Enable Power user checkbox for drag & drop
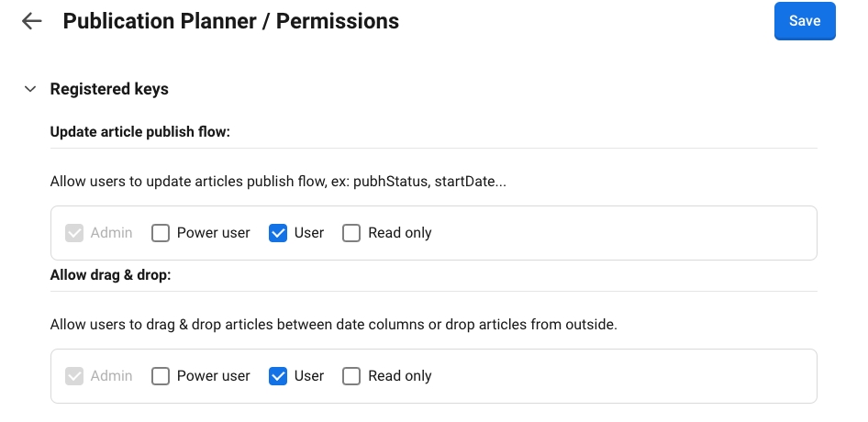The image size is (868, 422). (161, 376)
